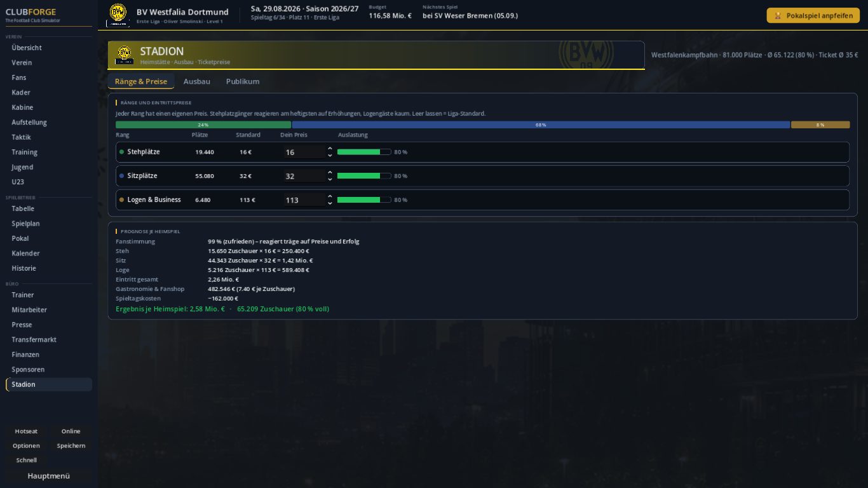Click the Stehplätze price input field

click(x=304, y=152)
